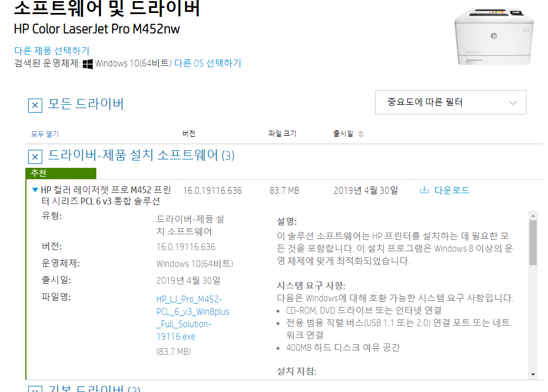The image size is (548, 392).
Task: Click the 드라이버-제품 설치 소프트웨어 (3) heading
Action: (x=141, y=155)
